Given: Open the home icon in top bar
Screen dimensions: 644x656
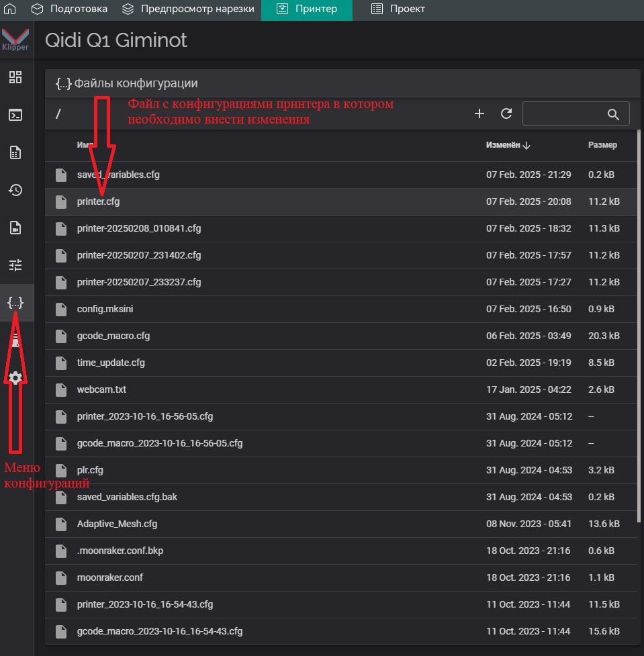Looking at the screenshot, I should [x=9, y=9].
